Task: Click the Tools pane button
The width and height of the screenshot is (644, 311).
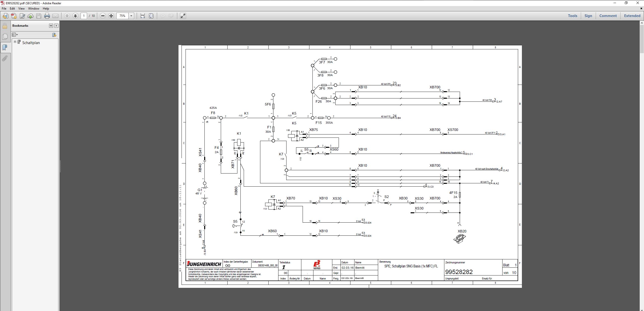Action: point(572,16)
